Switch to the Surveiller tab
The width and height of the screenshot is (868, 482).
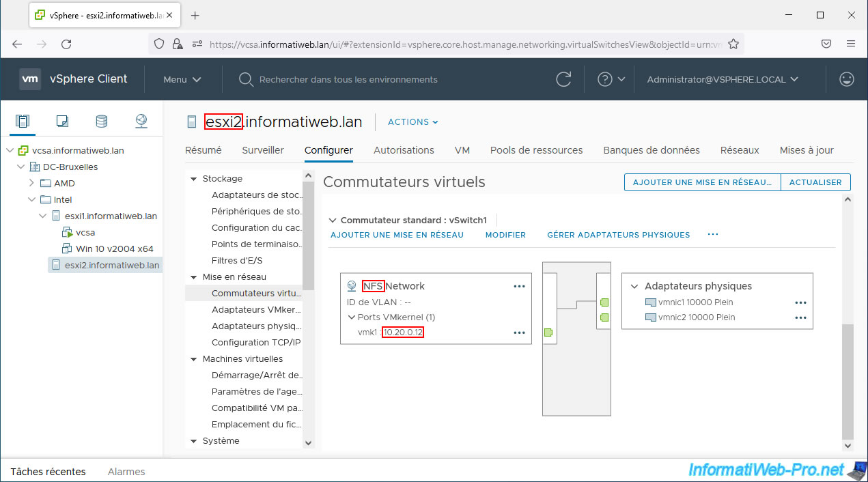[263, 150]
